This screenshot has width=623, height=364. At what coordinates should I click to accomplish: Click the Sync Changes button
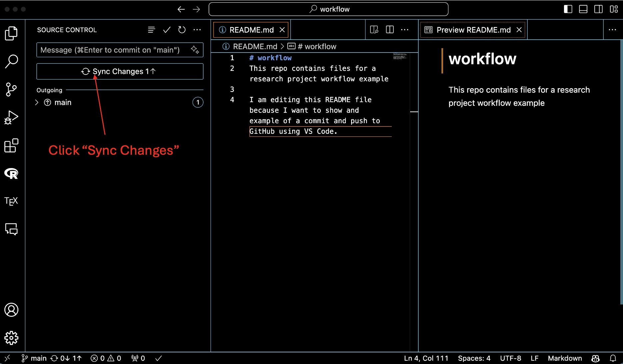pyautogui.click(x=120, y=71)
